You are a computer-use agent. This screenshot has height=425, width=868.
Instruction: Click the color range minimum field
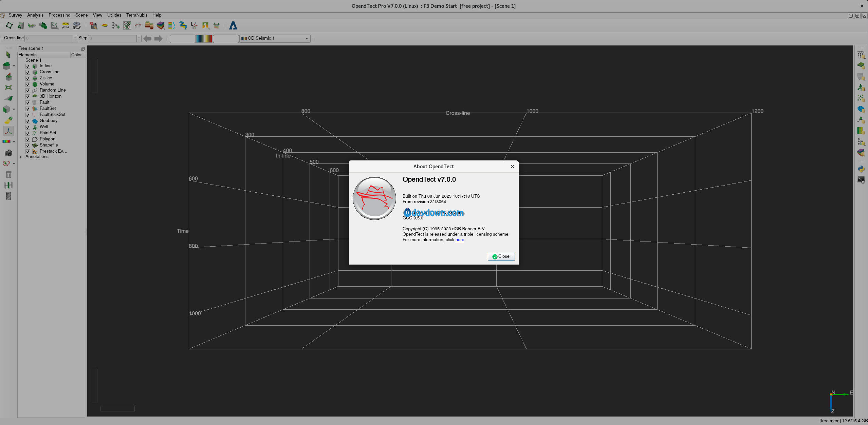pyautogui.click(x=183, y=38)
